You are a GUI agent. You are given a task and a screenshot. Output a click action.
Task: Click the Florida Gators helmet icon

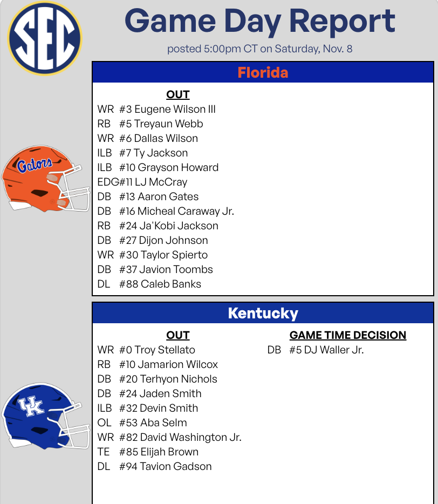[46, 178]
